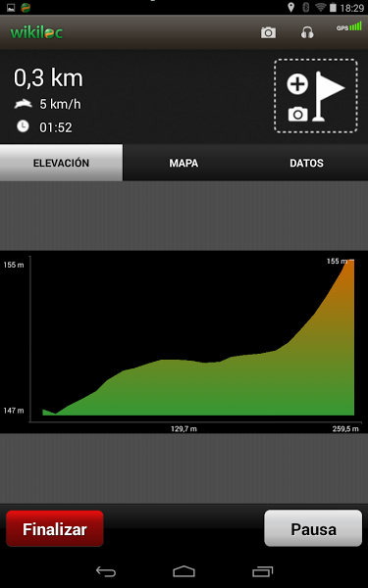Tap the rabbit speed icon
Viewport: 368px width, 588px height.
[x=24, y=104]
